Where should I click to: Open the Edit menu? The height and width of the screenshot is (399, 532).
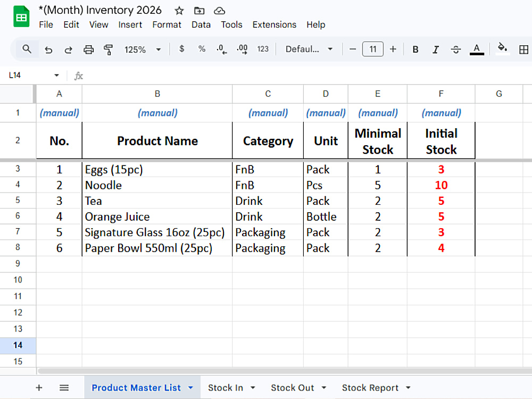pyautogui.click(x=71, y=25)
